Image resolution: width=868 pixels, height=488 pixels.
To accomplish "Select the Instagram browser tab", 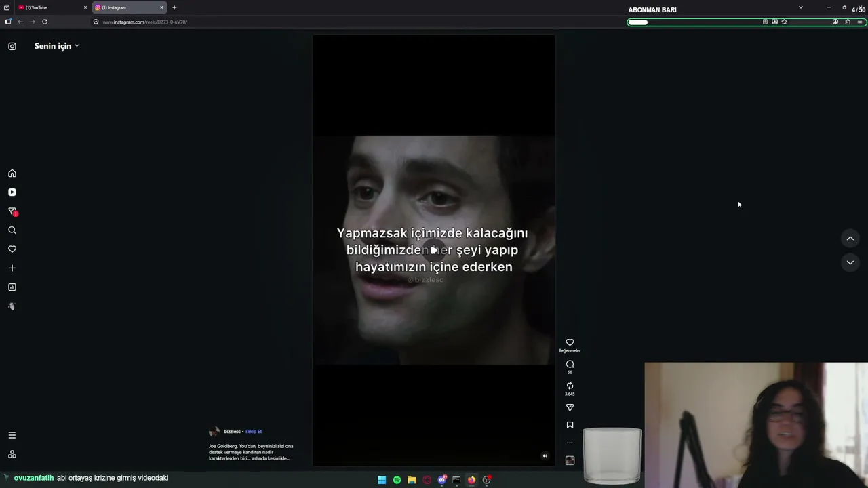I will point(130,7).
